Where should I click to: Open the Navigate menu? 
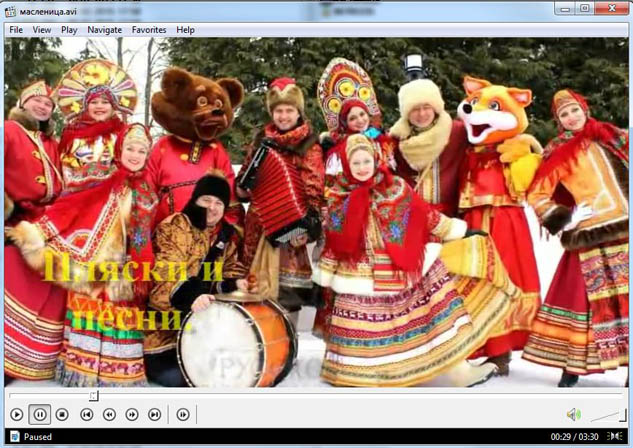105,30
